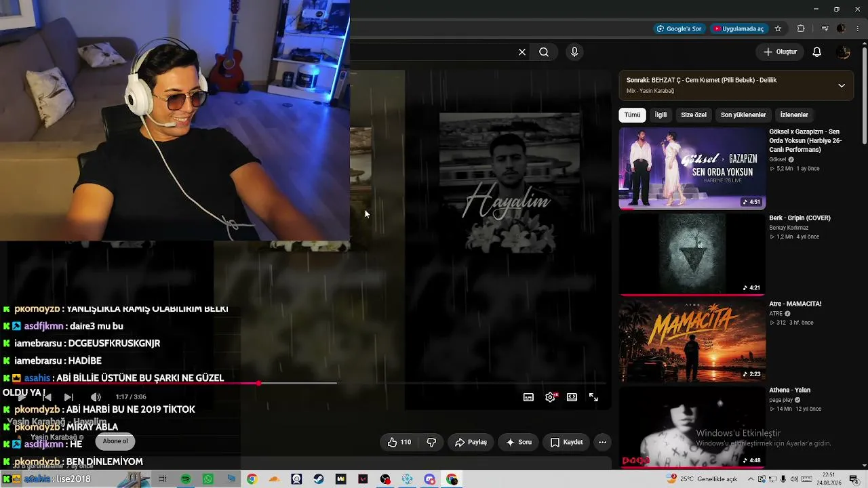
Task: Open Task View on the taskbar
Action: coord(163,479)
